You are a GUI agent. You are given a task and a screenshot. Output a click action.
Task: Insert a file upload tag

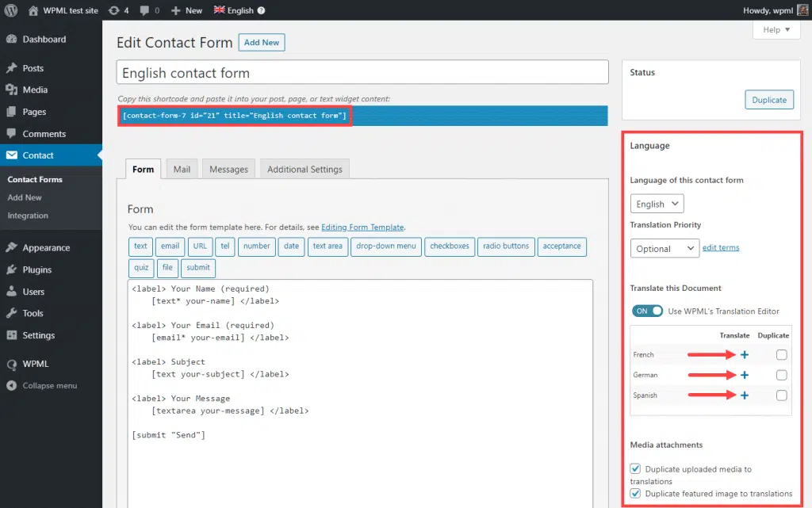(x=167, y=267)
